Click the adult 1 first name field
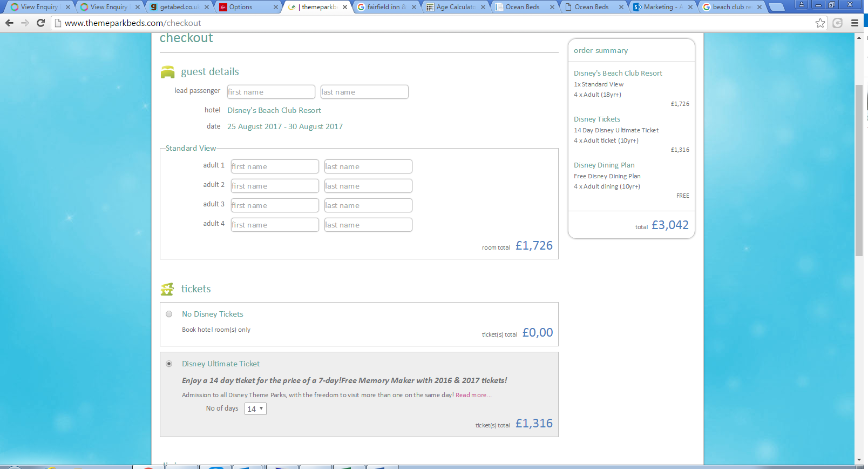This screenshot has height=469, width=868. [x=275, y=166]
